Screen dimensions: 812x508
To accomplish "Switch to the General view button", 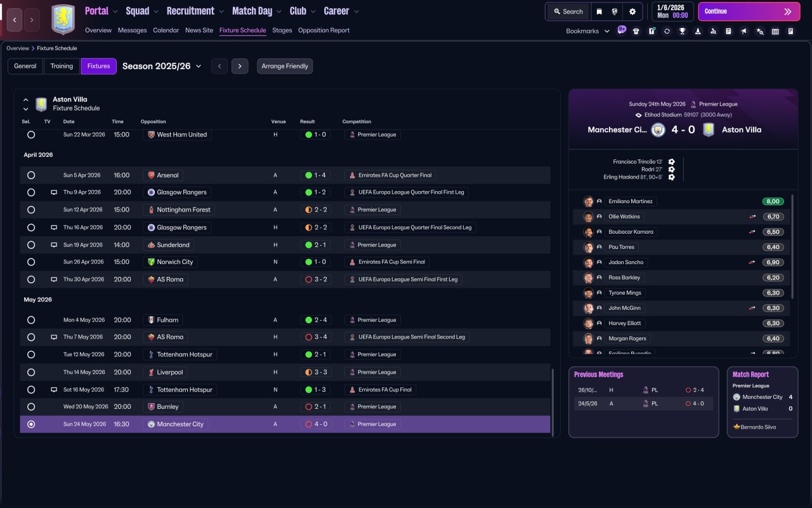I will pos(25,66).
